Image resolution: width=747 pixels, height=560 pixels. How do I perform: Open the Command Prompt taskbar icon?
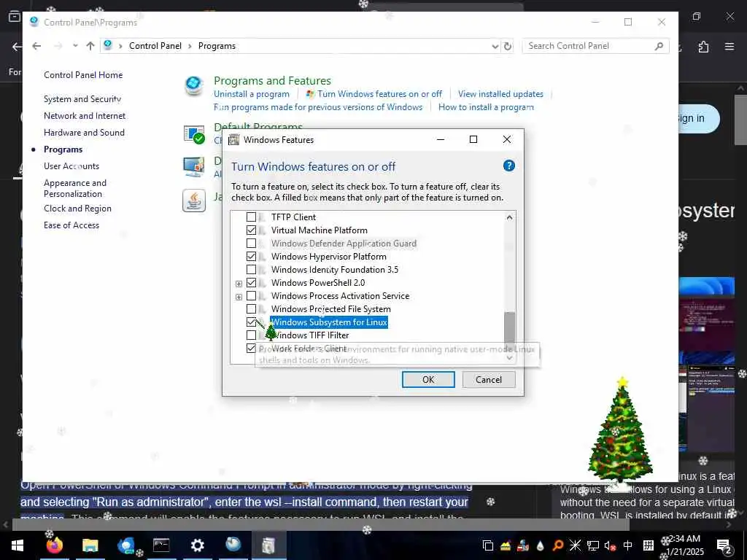[161, 545]
